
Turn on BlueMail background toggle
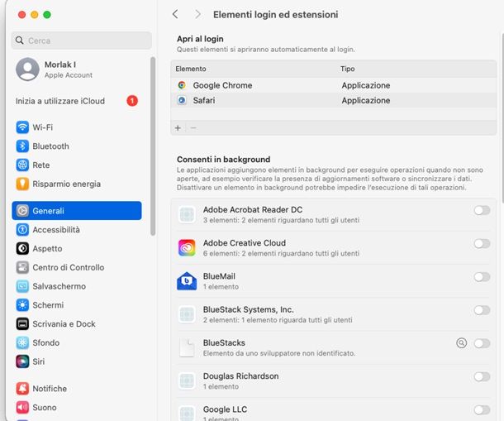click(482, 277)
